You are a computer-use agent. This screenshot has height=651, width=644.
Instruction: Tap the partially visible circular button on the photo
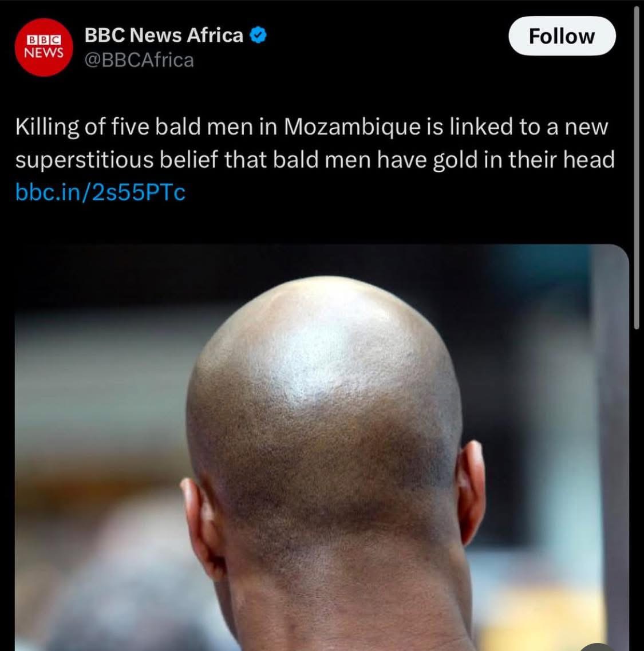596,647
